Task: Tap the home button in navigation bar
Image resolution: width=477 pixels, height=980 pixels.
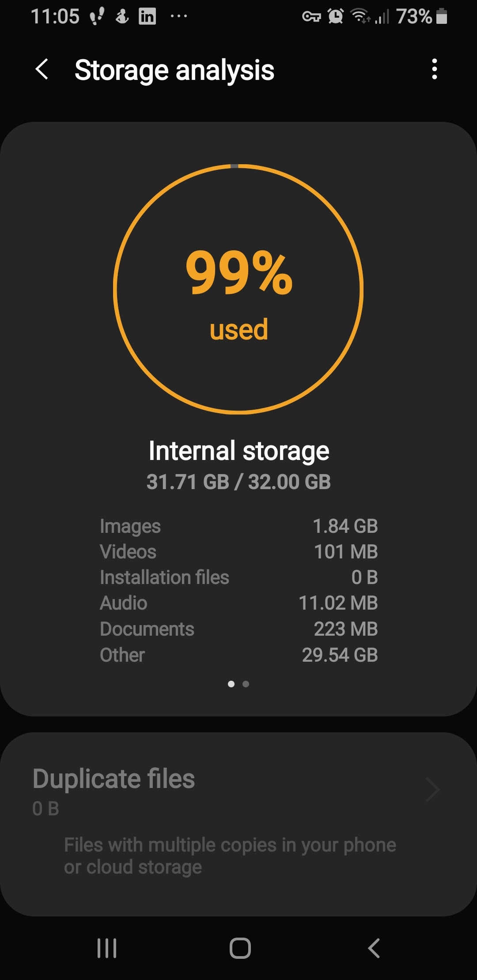Action: pyautogui.click(x=240, y=948)
